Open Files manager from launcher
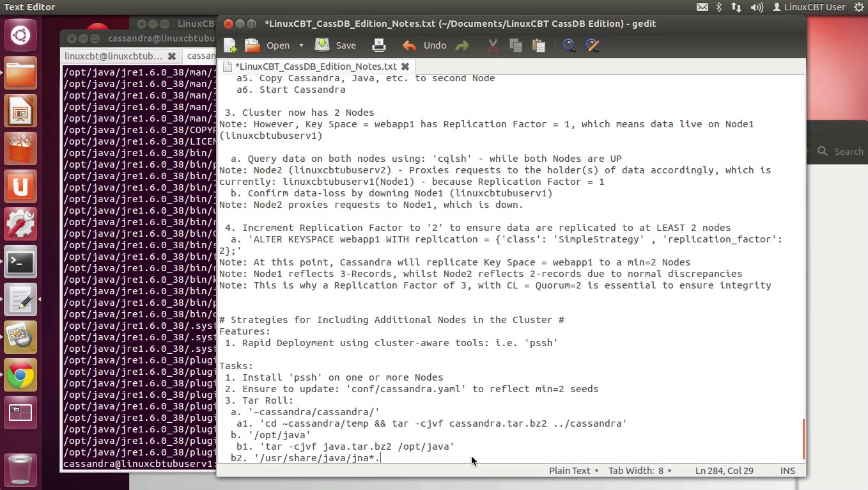Image resolution: width=868 pixels, height=490 pixels. point(20,72)
